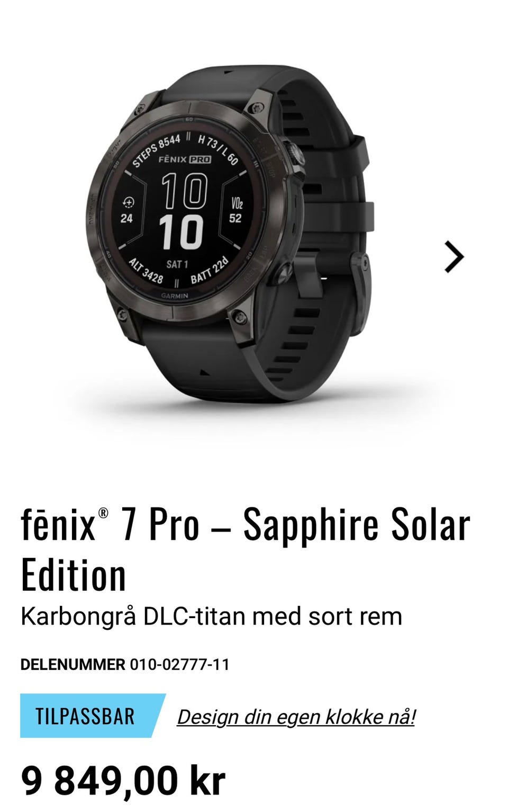Click the H 73 / L 60 temperature reading
Screen dimensions: 508x812
pos(217,149)
